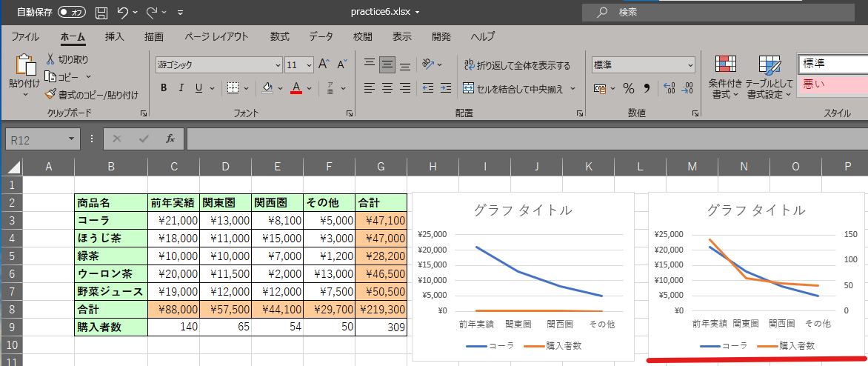The image size is (868, 366).
Task: Switch to the 挿入 tab
Action: click(115, 37)
